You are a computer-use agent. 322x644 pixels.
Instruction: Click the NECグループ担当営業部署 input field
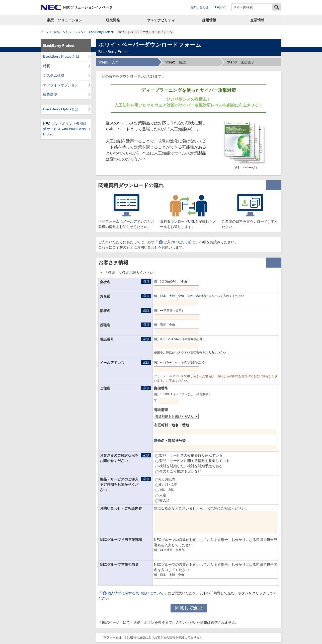[216, 556]
